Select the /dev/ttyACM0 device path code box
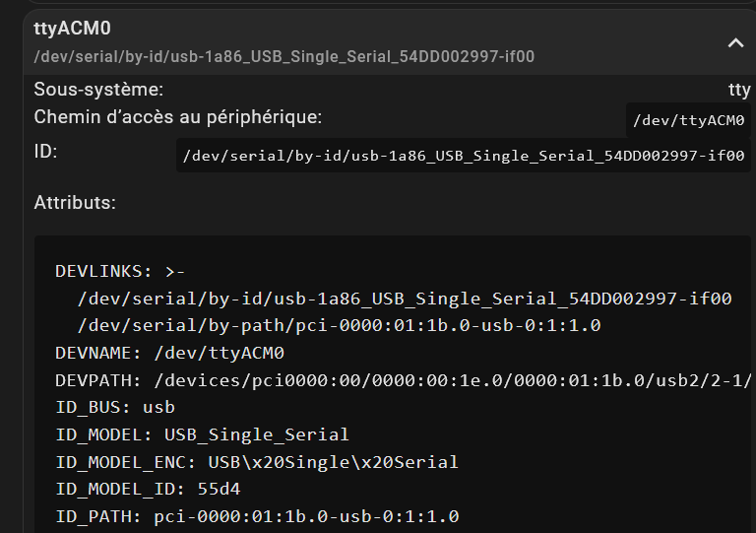756x533 pixels. tap(688, 121)
